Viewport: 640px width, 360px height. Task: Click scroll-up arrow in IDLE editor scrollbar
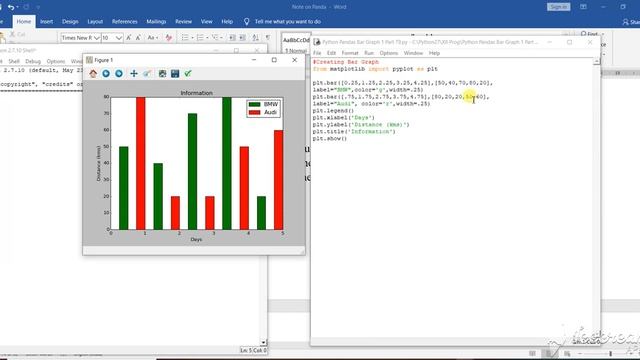(x=597, y=61)
